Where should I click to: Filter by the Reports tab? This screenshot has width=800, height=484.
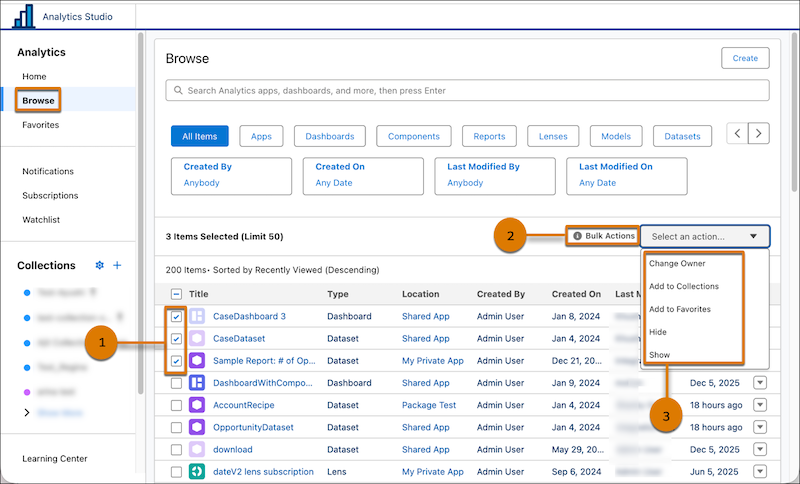click(489, 136)
